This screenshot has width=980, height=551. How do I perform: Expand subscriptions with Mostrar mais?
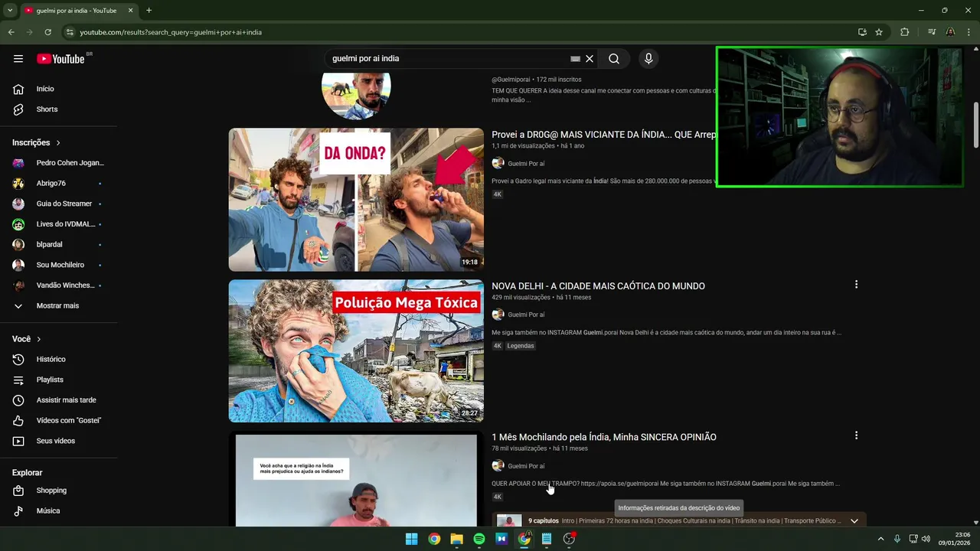(59, 305)
